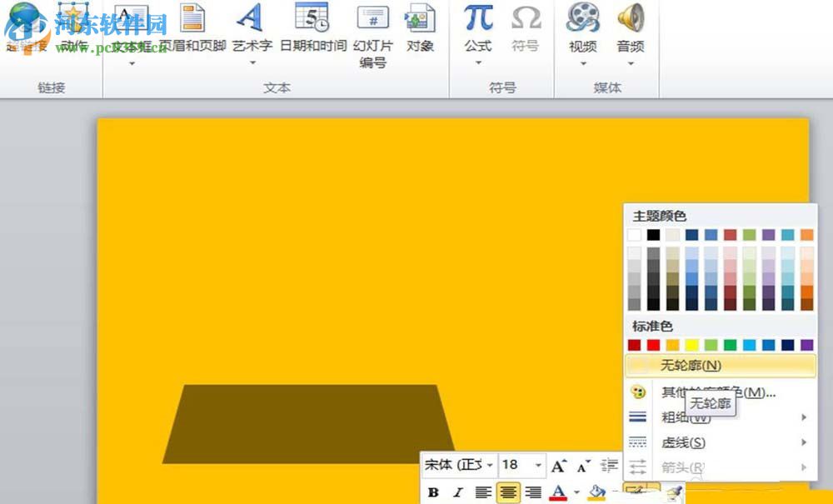Toggle italic formatting

click(457, 492)
